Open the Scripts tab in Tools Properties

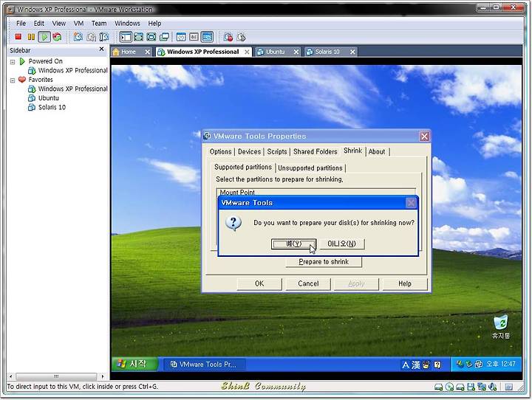point(277,151)
